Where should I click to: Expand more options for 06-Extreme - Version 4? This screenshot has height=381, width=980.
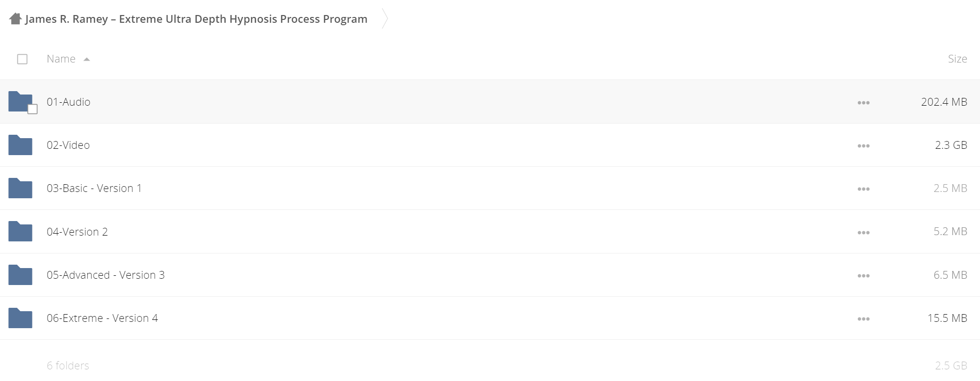(863, 318)
